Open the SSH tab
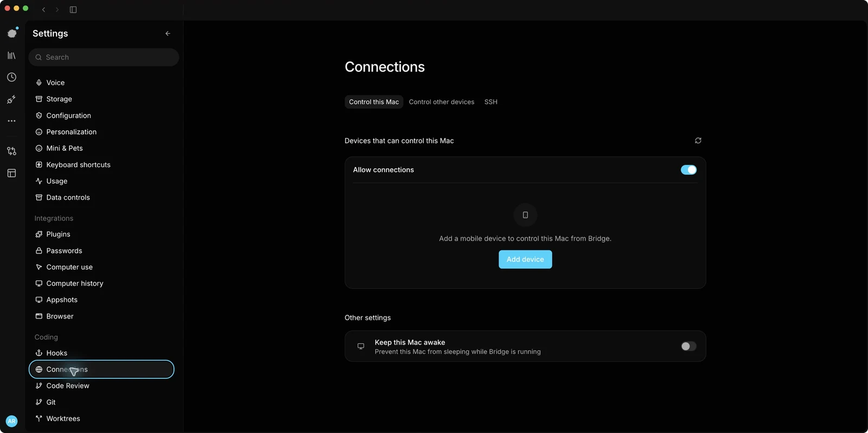This screenshot has width=868, height=433. tap(491, 102)
